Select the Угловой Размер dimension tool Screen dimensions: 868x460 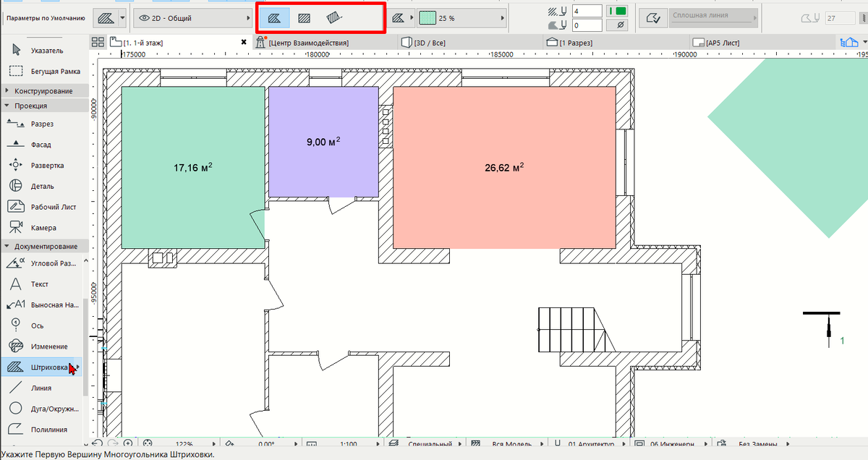click(x=42, y=263)
